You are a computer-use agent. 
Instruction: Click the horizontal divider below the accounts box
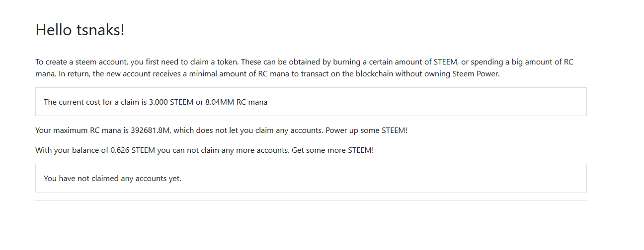click(311, 200)
